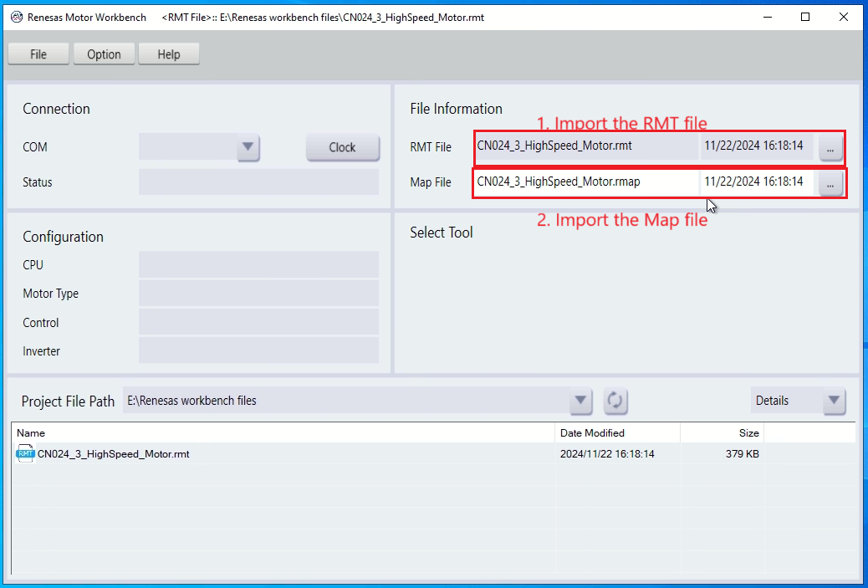Click the Clock button

343,147
